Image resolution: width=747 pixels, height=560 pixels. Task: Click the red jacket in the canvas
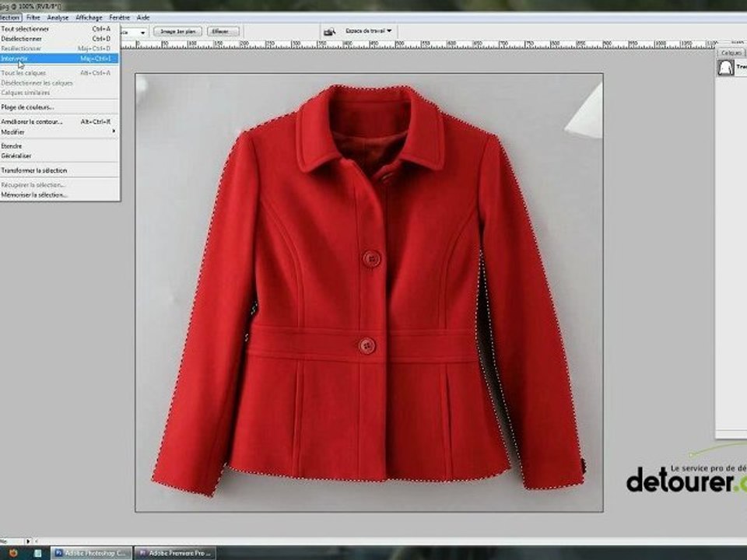click(369, 289)
